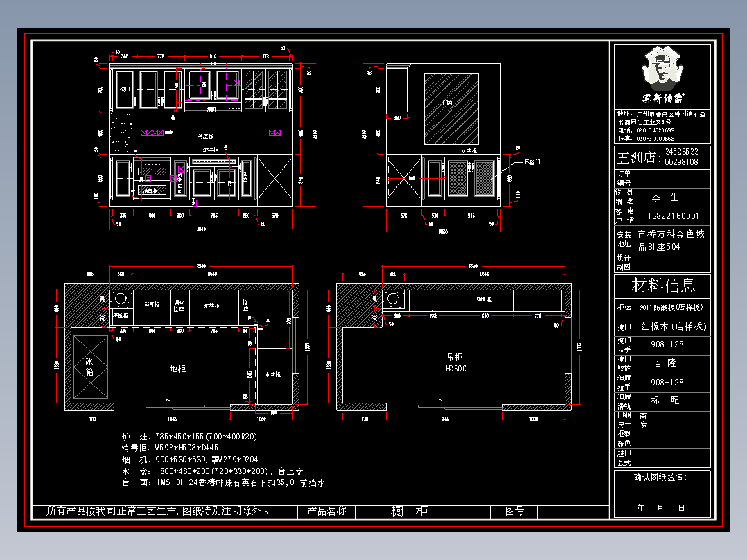Image resolution: width=747 pixels, height=560 pixels.
Task: Select hinge brand '百隆'
Action: (665, 363)
